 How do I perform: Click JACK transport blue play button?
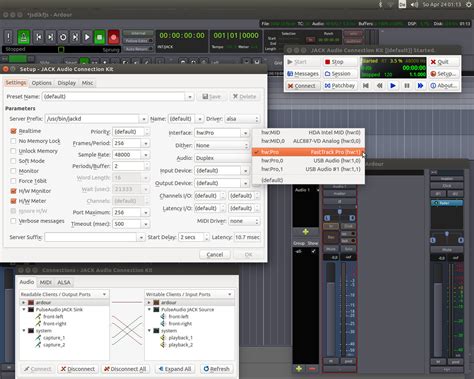393,86
